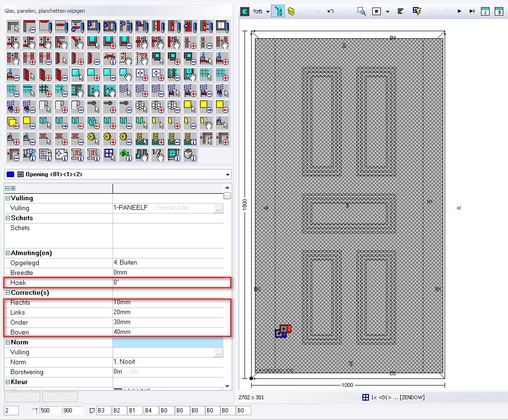
Task: Open the Opening <01><1><2> dropdown
Action: tap(228, 175)
